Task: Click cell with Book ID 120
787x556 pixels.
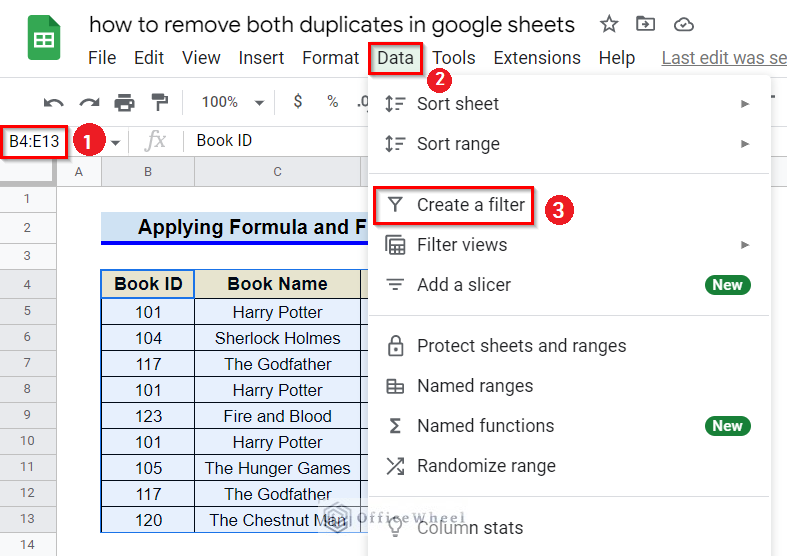Action: click(148, 520)
